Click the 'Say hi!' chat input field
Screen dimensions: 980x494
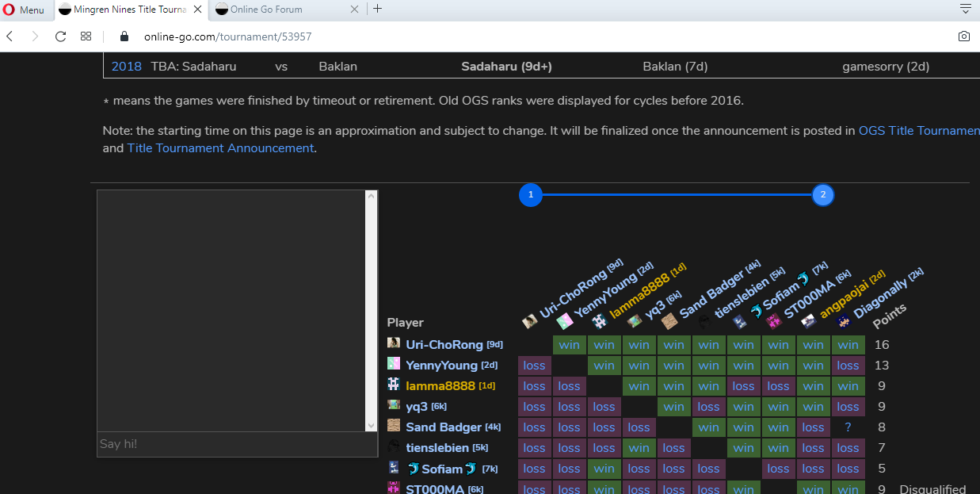click(x=236, y=444)
